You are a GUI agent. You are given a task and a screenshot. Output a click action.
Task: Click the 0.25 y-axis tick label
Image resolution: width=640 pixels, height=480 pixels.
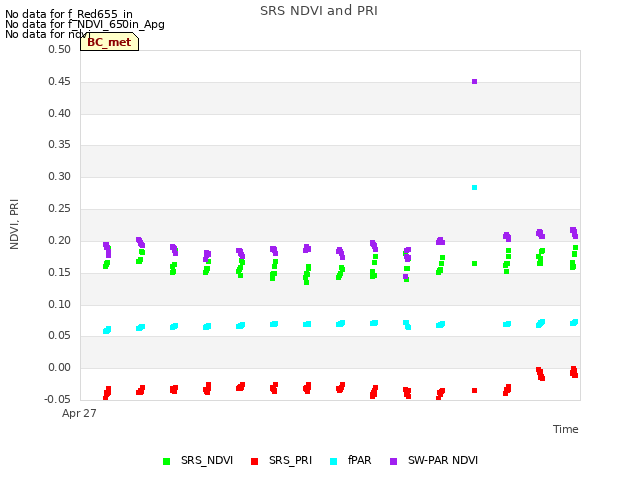click(x=59, y=209)
